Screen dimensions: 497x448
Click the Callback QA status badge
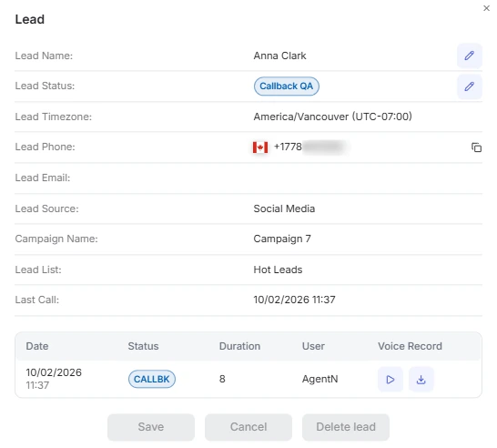pyautogui.click(x=286, y=87)
